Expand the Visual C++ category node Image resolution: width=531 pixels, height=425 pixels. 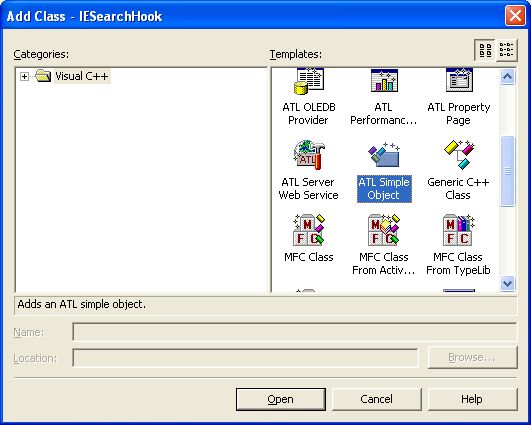24,77
